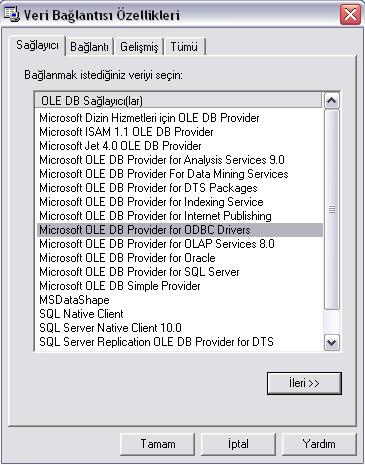
Task: Click the list scrollbar thumb
Action: (332, 209)
